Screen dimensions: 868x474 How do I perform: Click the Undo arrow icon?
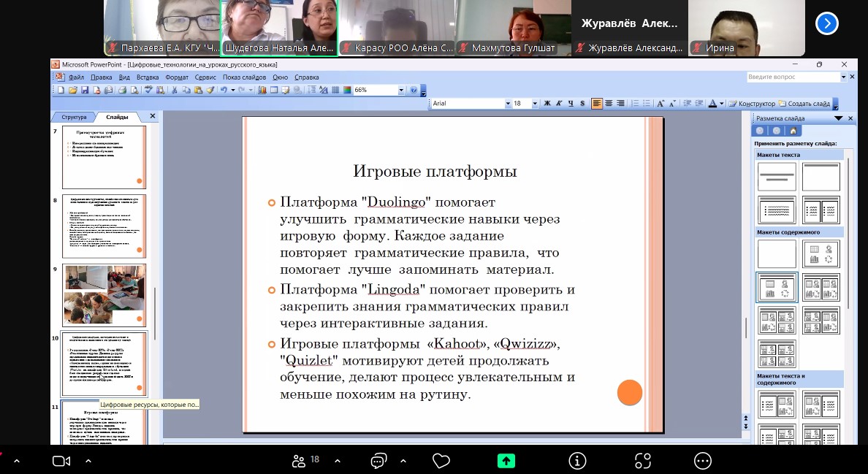224,91
